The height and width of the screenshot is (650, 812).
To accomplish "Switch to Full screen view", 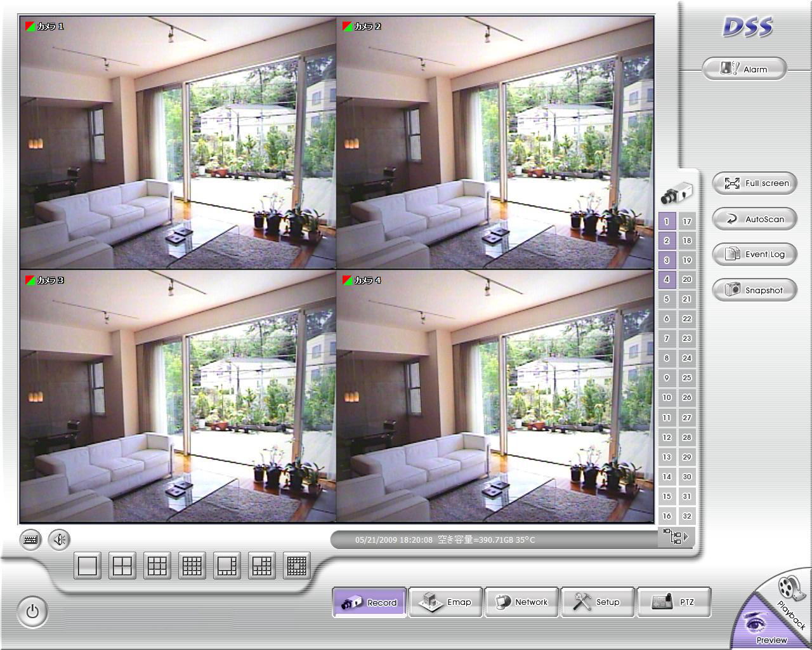I will click(x=754, y=183).
